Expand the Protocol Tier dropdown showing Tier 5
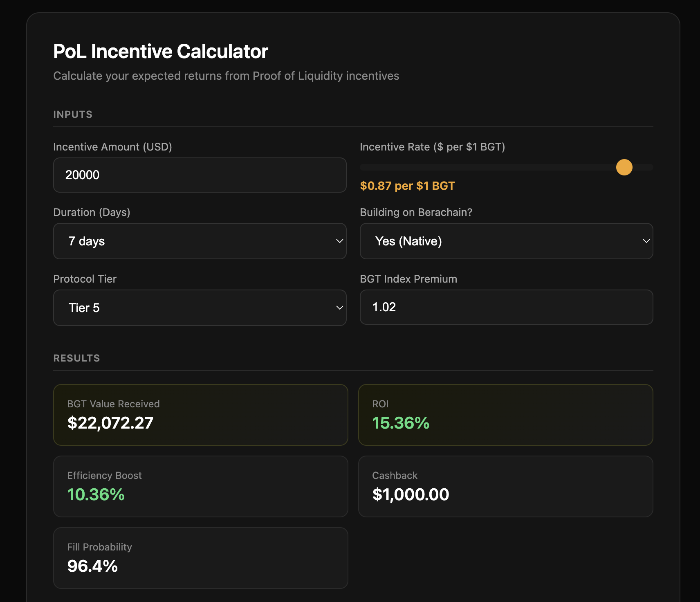This screenshot has width=700, height=602. click(200, 308)
